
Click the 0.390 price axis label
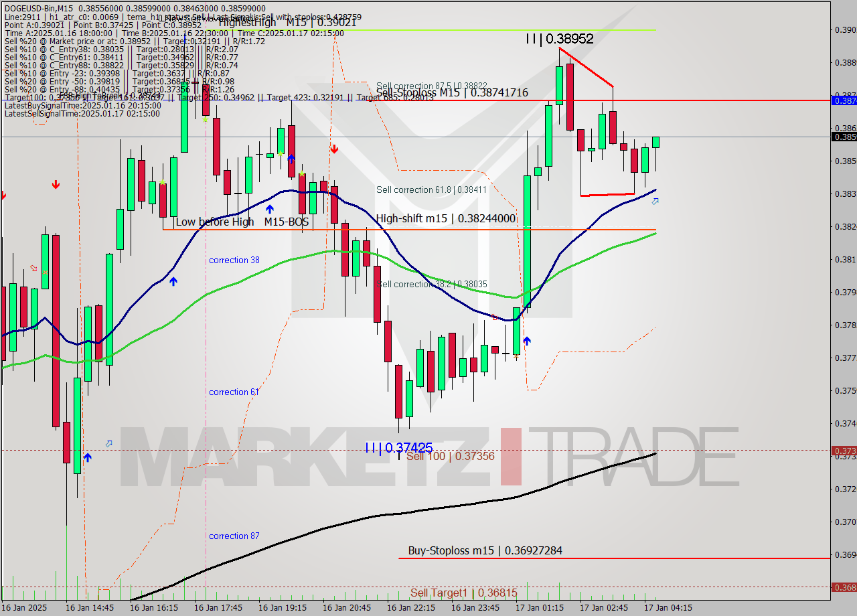[x=845, y=29]
